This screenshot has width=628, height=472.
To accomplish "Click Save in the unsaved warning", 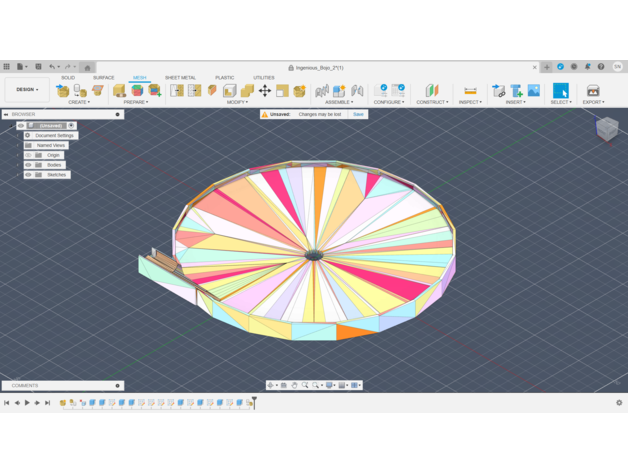I will [x=358, y=114].
